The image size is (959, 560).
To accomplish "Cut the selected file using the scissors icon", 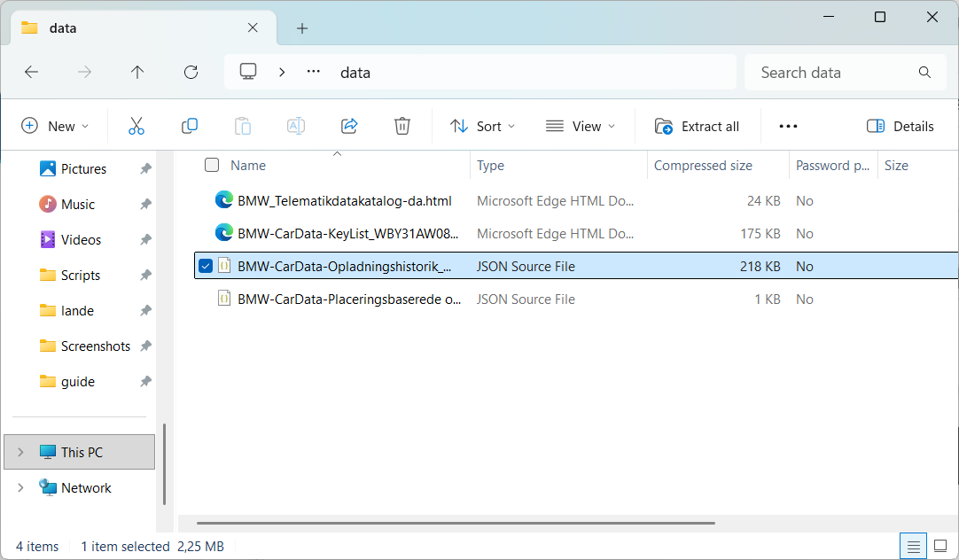I will click(136, 126).
